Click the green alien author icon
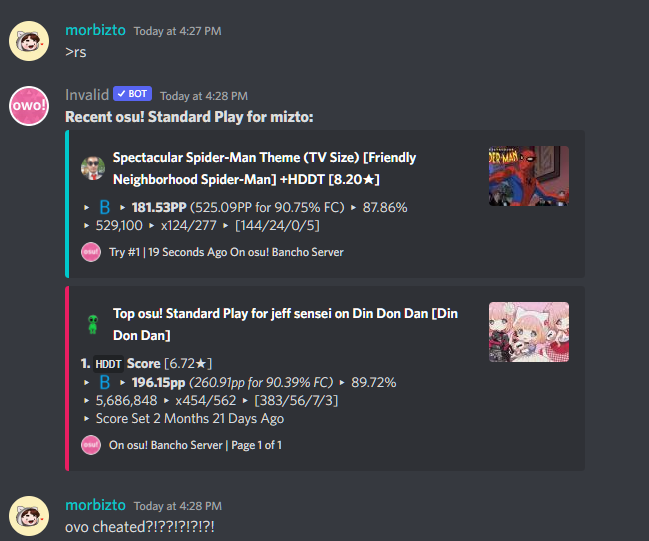649x541 pixels. pos(93,324)
